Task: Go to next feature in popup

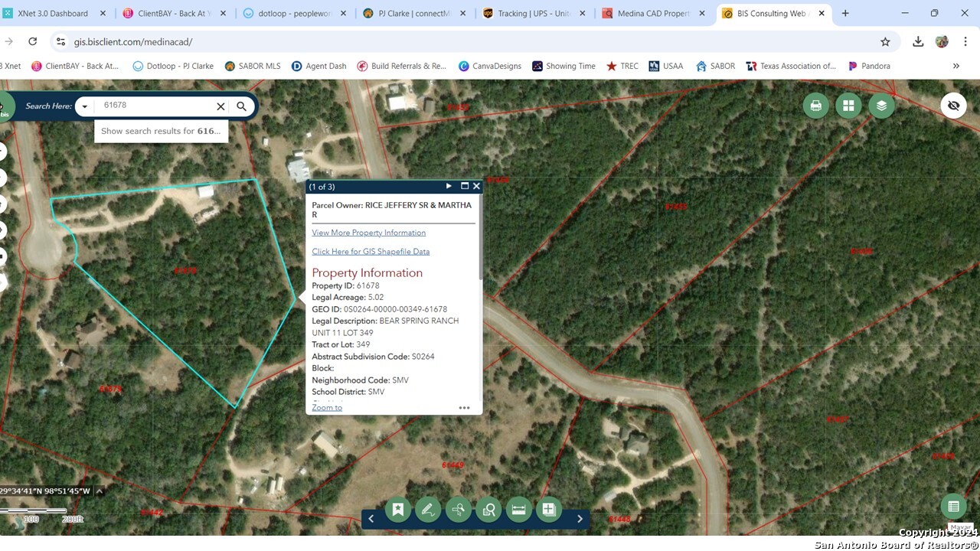Action: tap(449, 186)
